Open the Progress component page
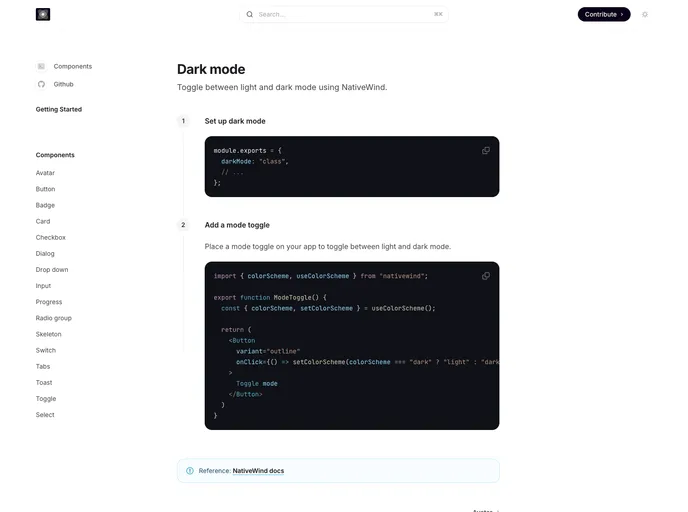 (x=49, y=302)
